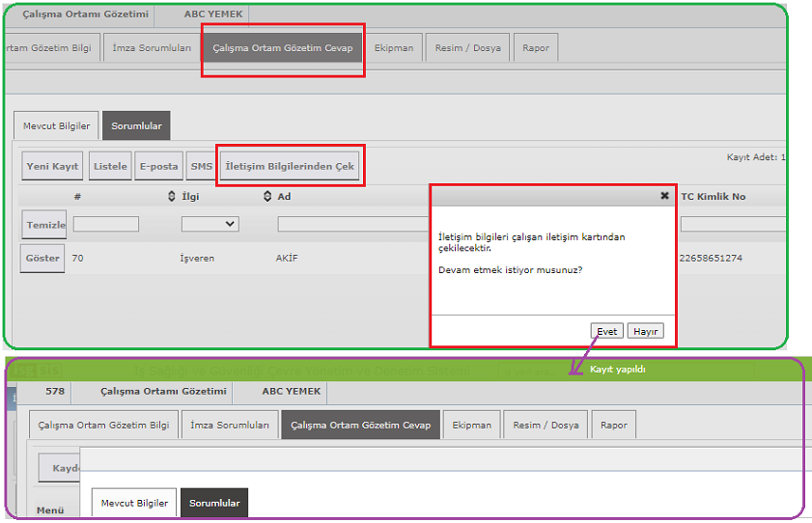Open the red-outlined Çalışma Ortam Gözetim Cevap tab
Screen dimensions: 812x523
click(283, 48)
